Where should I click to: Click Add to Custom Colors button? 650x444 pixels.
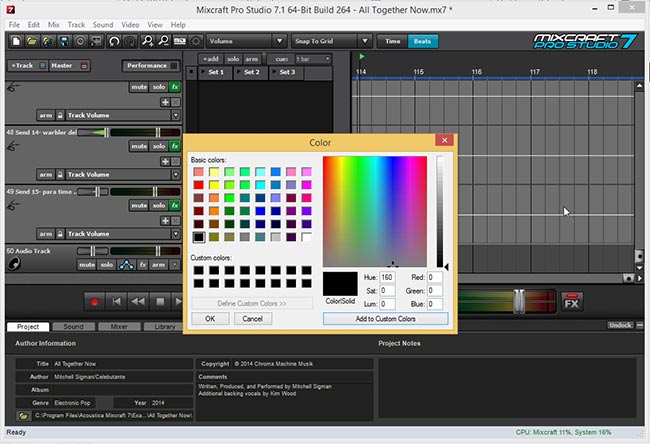[385, 318]
